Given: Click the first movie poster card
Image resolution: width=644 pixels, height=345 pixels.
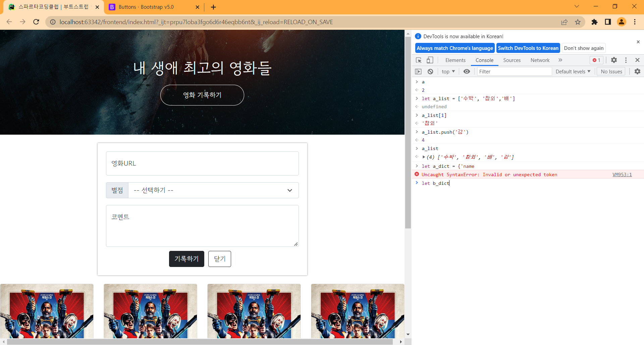Looking at the screenshot, I should (x=47, y=311).
